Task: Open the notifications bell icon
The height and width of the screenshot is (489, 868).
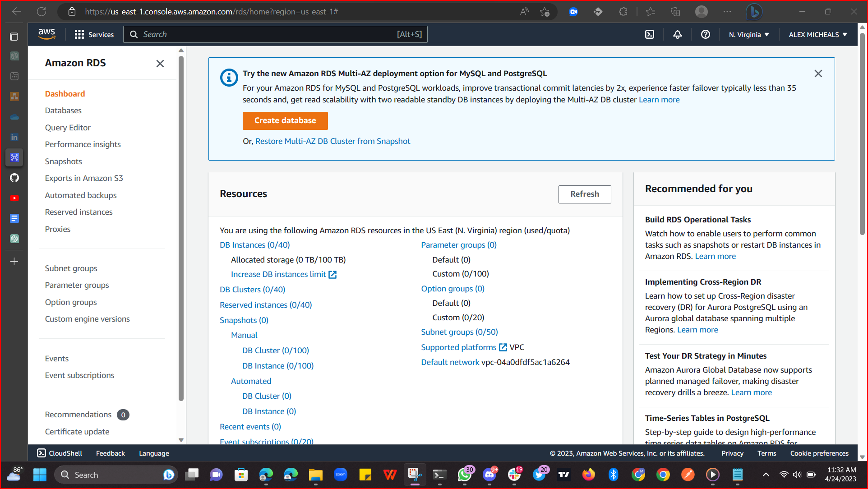Action: click(x=677, y=34)
